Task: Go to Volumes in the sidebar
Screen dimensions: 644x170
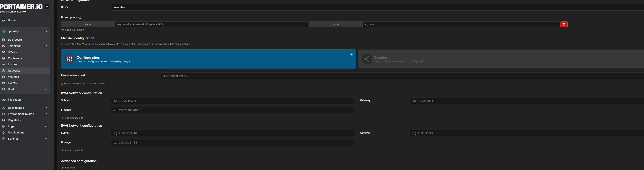Action: click(x=13, y=77)
